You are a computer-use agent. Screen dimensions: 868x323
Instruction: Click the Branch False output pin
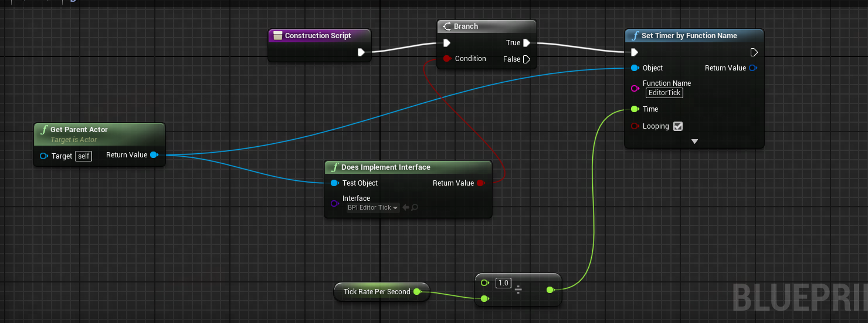527,59
